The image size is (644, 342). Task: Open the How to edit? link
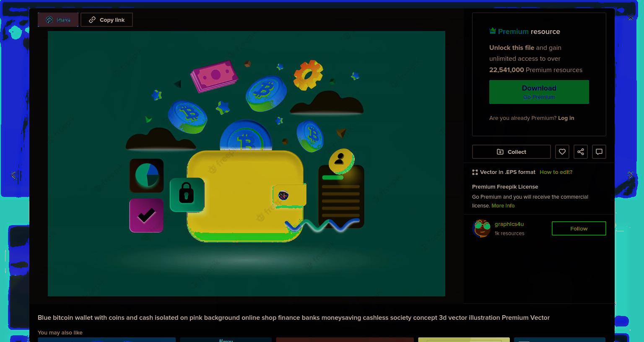pos(556,172)
